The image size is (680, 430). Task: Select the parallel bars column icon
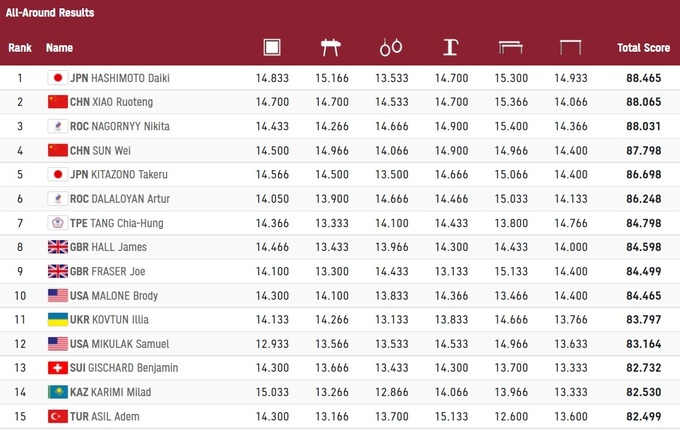511,47
